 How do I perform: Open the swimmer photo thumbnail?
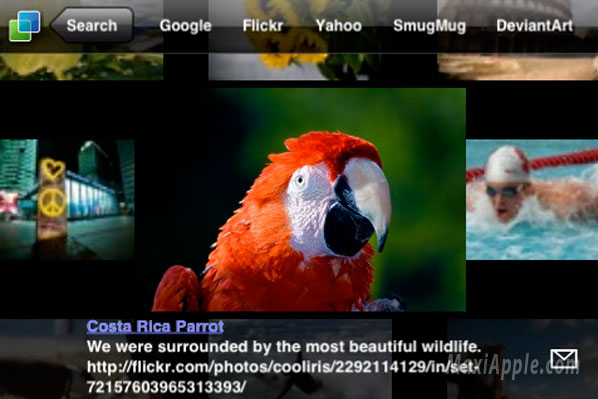(x=532, y=200)
